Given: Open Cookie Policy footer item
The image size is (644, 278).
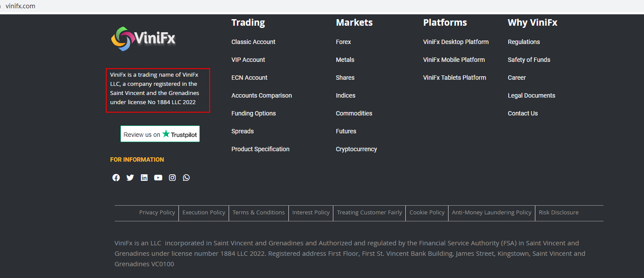Looking at the screenshot, I should pyautogui.click(x=427, y=213).
